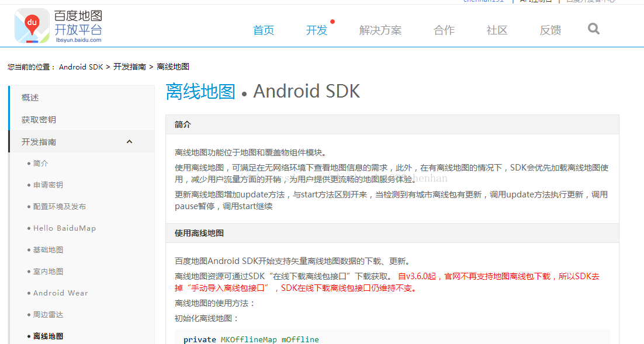Open 解决方案 navigation item
This screenshot has height=344, width=644.
pos(380,30)
